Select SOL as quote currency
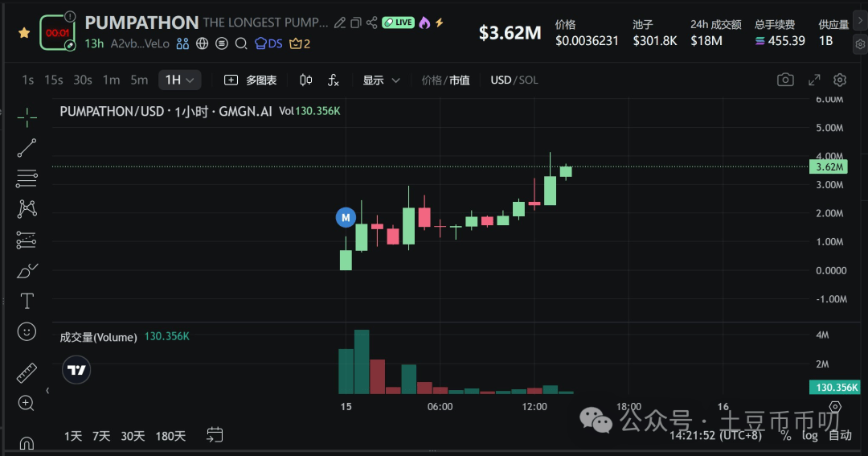The width and height of the screenshot is (868, 456). (528, 80)
